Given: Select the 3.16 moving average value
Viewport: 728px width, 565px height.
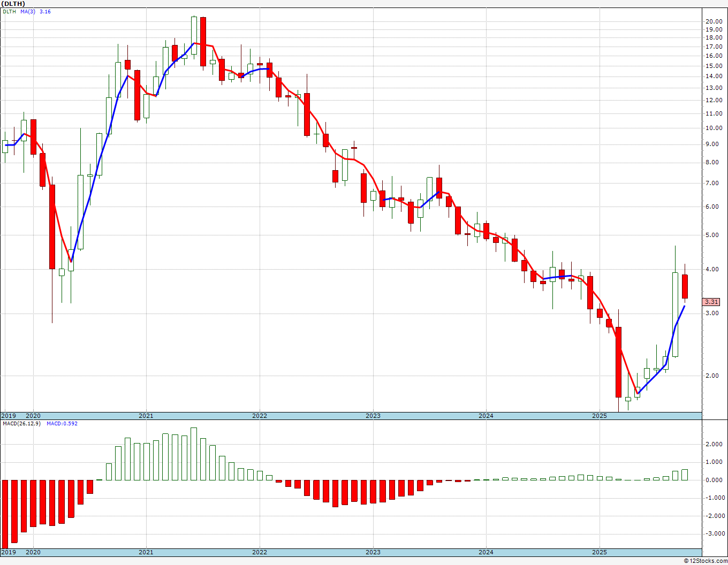Looking at the screenshot, I should click(45, 11).
